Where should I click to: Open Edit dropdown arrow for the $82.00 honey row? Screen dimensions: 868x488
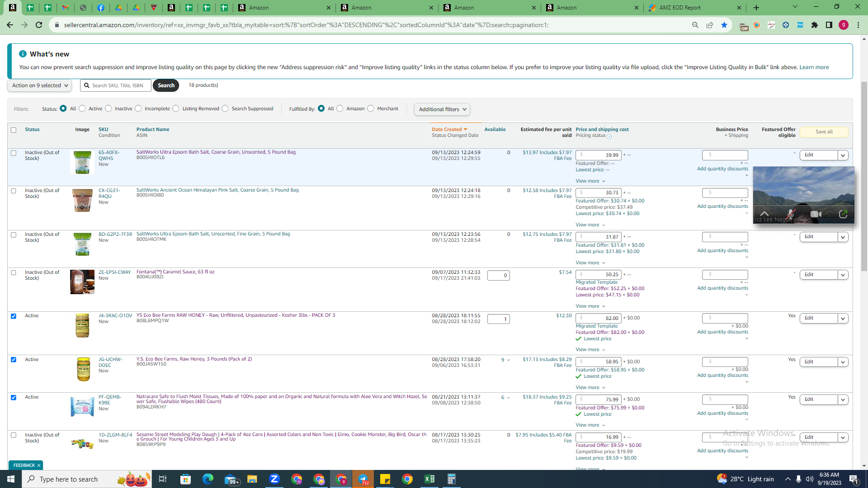click(x=843, y=319)
